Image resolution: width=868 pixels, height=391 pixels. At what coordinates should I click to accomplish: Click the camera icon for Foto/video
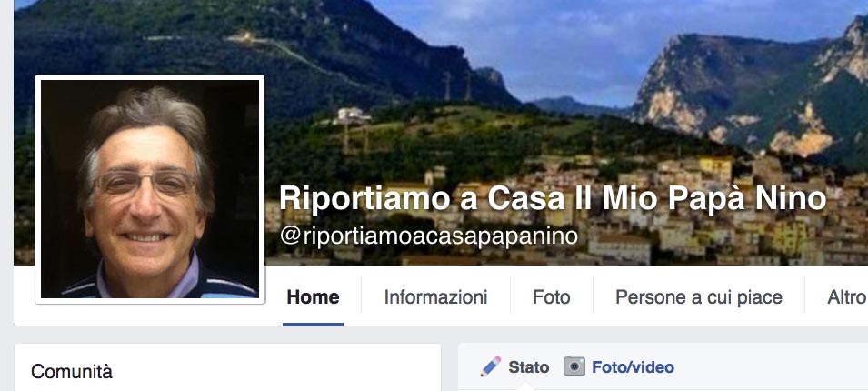(574, 366)
